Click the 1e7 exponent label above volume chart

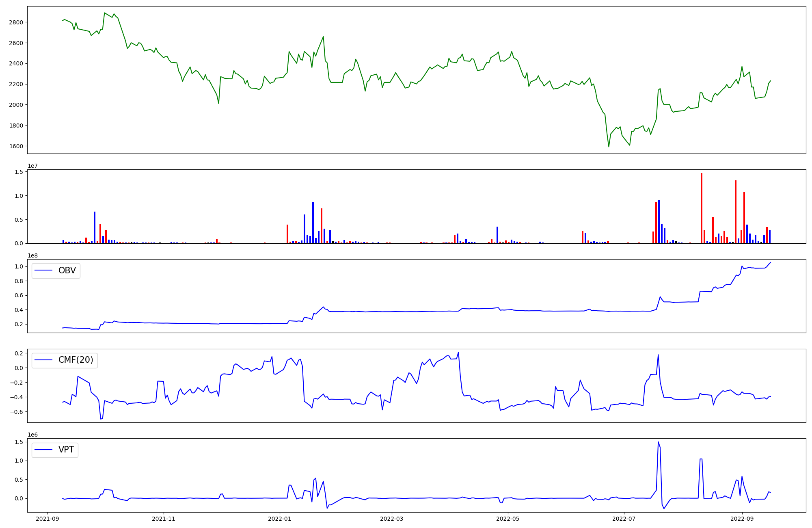[32, 166]
